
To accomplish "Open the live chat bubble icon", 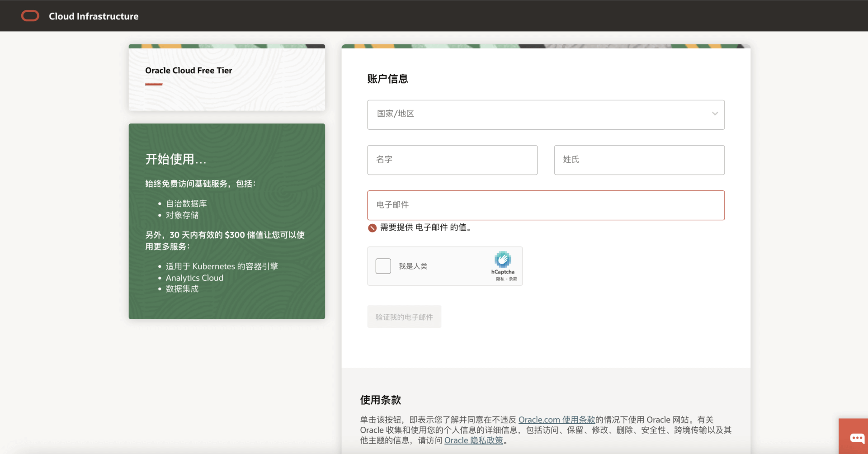I will click(857, 438).
